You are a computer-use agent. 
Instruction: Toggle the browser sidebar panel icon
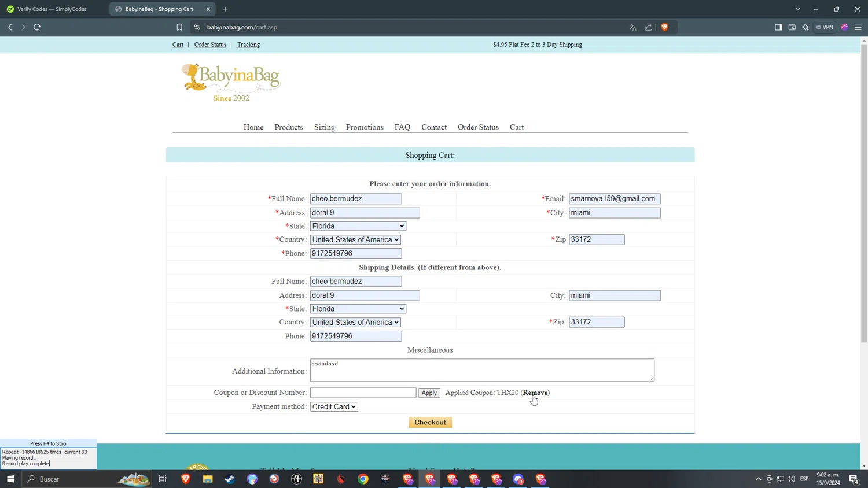click(778, 27)
